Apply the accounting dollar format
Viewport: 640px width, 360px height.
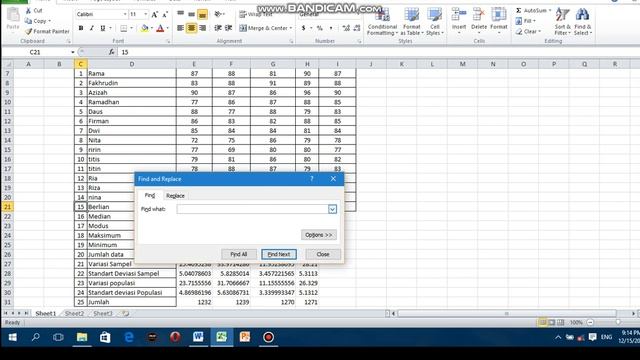(303, 28)
